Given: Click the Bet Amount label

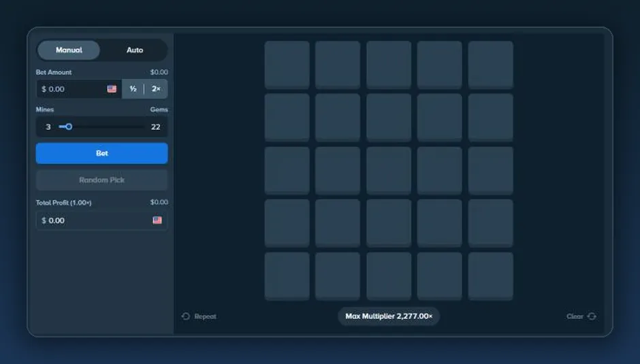Looking at the screenshot, I should point(54,72).
